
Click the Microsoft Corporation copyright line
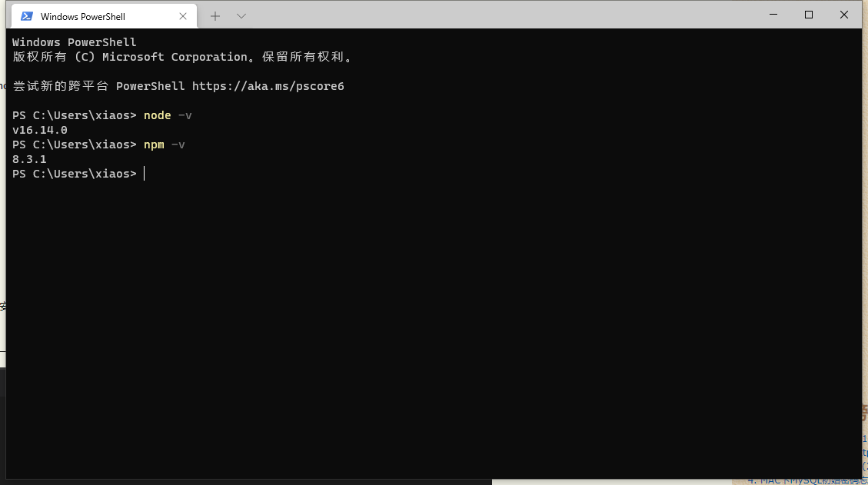click(183, 57)
